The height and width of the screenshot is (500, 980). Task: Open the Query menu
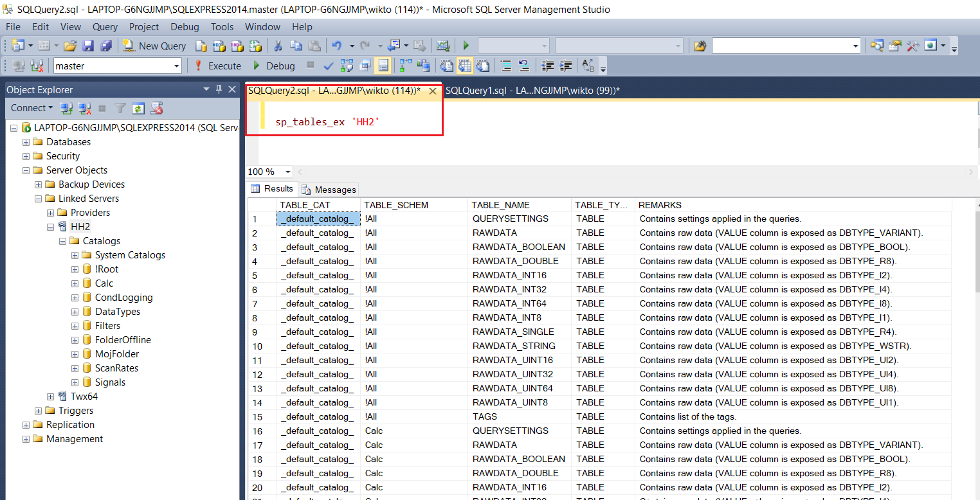[105, 27]
